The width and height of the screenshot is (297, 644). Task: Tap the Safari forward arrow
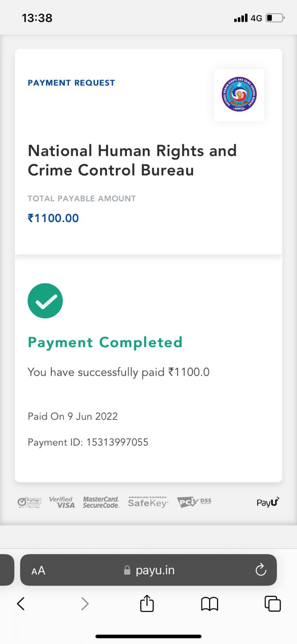coord(85,604)
